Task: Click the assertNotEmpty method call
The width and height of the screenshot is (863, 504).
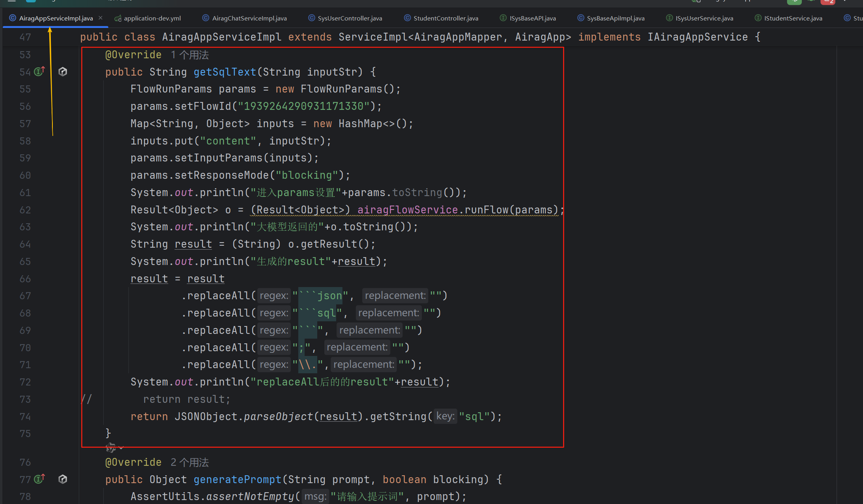Action: click(x=250, y=497)
